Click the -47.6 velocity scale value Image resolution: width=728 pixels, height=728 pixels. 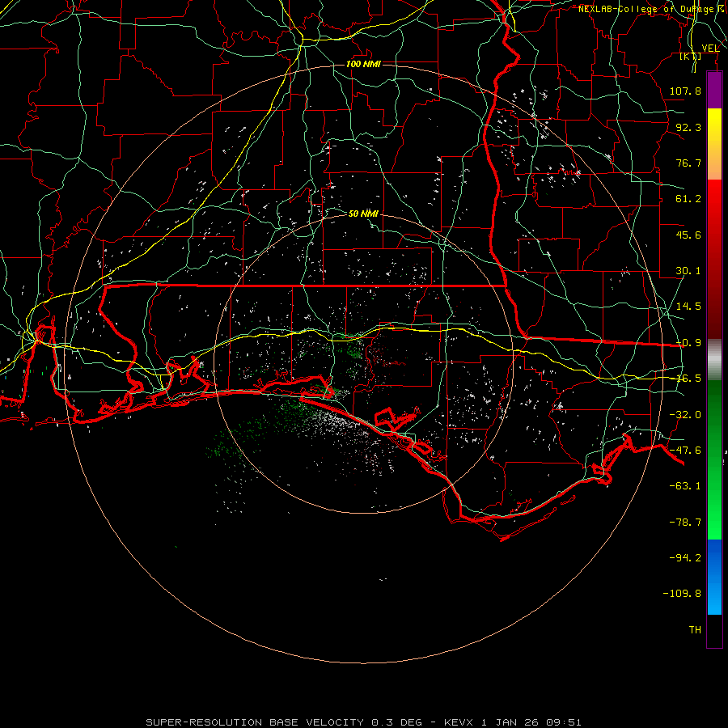click(685, 451)
